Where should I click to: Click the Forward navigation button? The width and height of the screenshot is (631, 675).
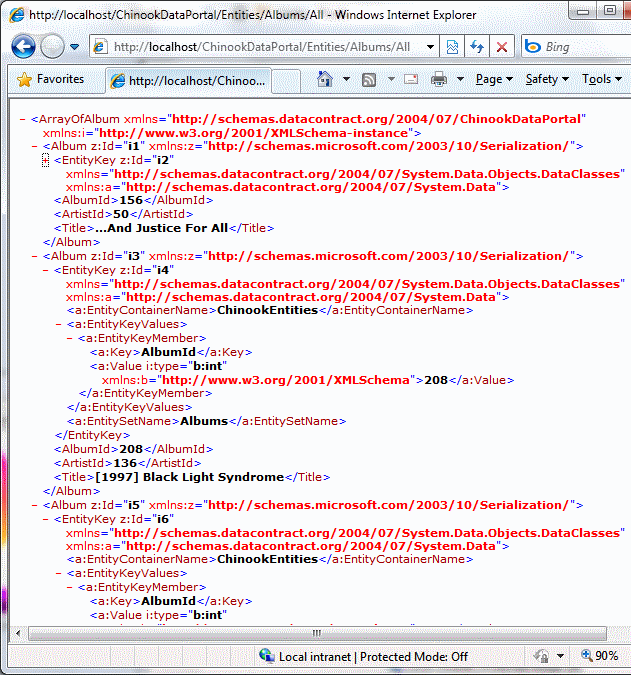[53, 47]
